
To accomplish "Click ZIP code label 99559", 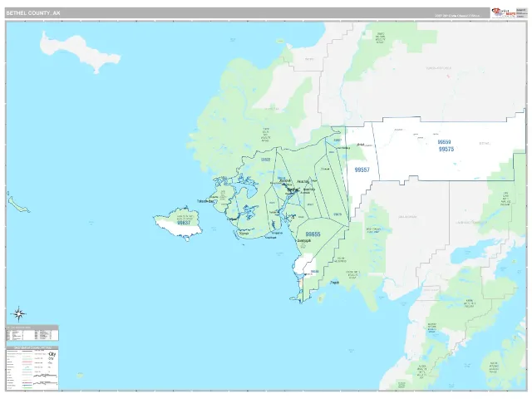I will click(444, 142).
